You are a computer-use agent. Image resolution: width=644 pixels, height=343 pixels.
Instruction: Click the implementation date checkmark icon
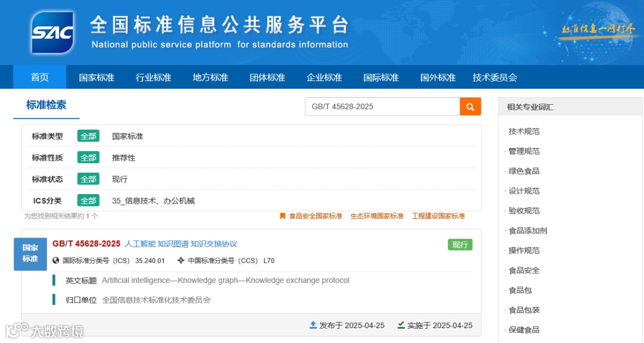pos(401,325)
